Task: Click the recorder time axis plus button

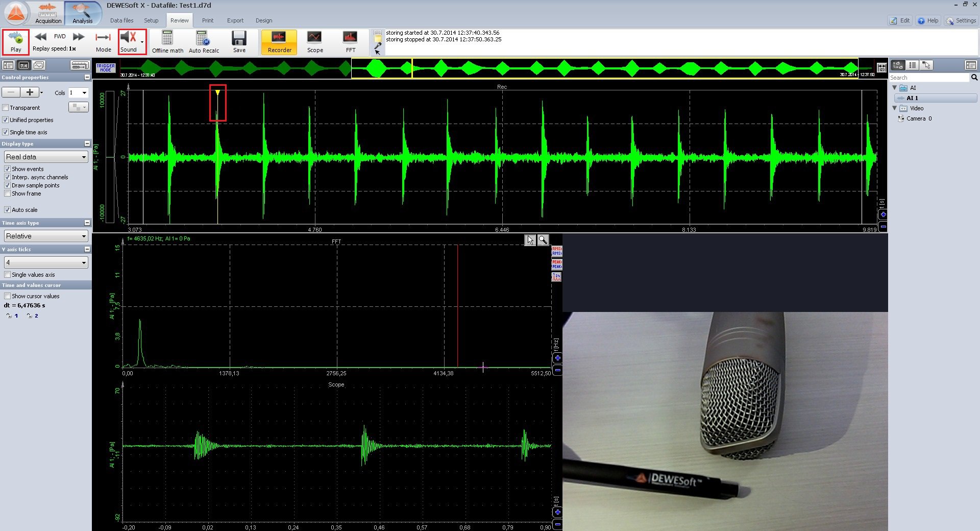Action: (883, 214)
